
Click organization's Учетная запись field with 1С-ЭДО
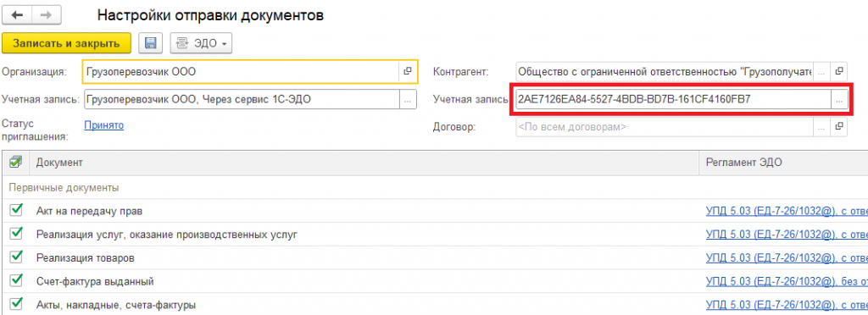point(242,99)
